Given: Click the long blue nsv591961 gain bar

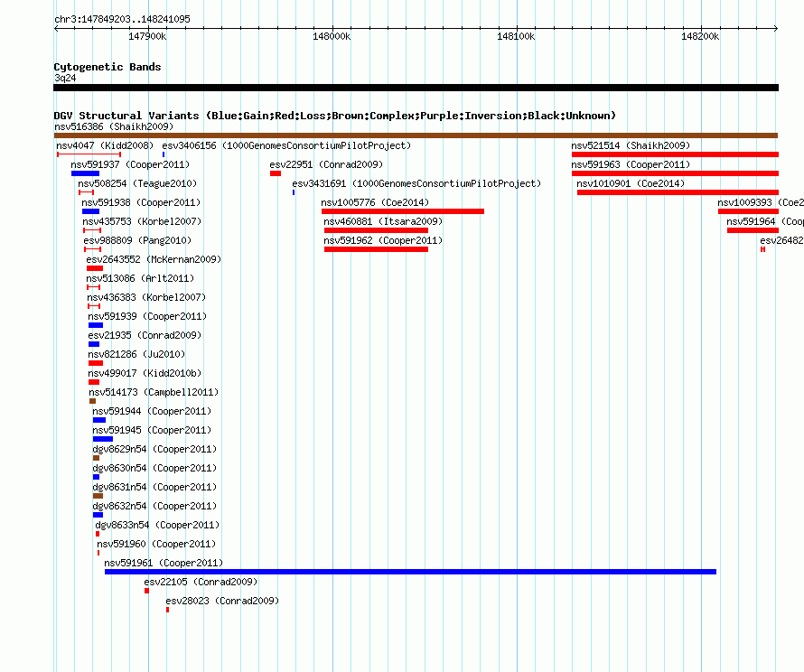Looking at the screenshot, I should tap(410, 572).
